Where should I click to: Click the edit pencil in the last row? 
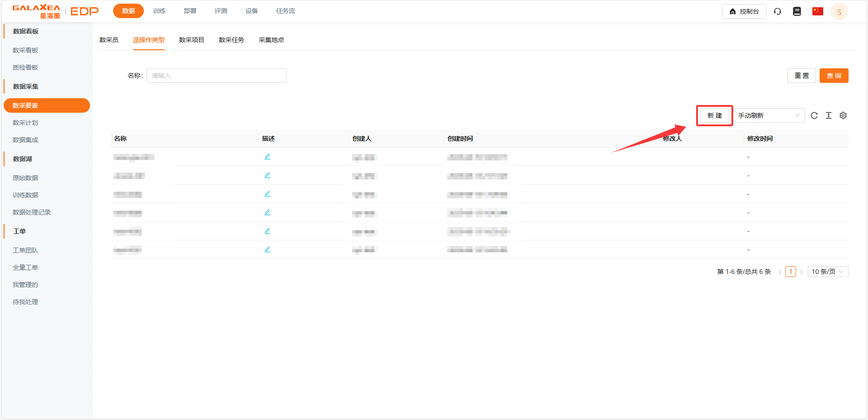267,249
